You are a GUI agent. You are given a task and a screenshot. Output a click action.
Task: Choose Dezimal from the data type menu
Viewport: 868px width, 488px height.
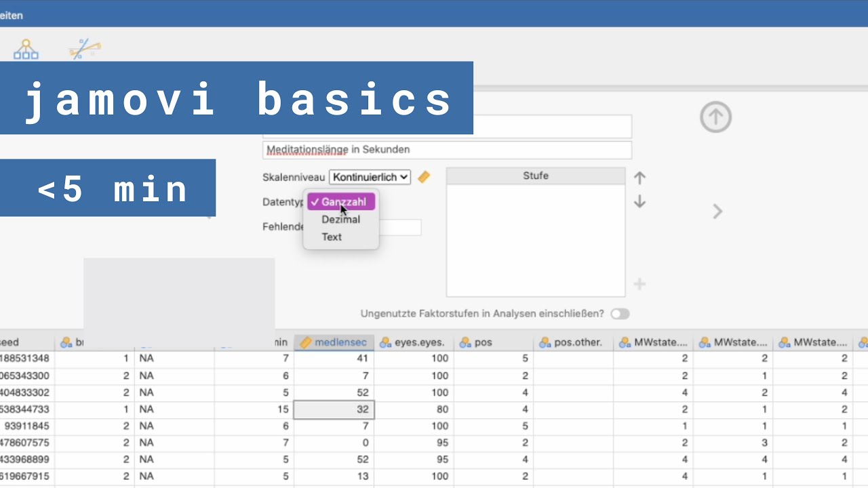tap(341, 220)
